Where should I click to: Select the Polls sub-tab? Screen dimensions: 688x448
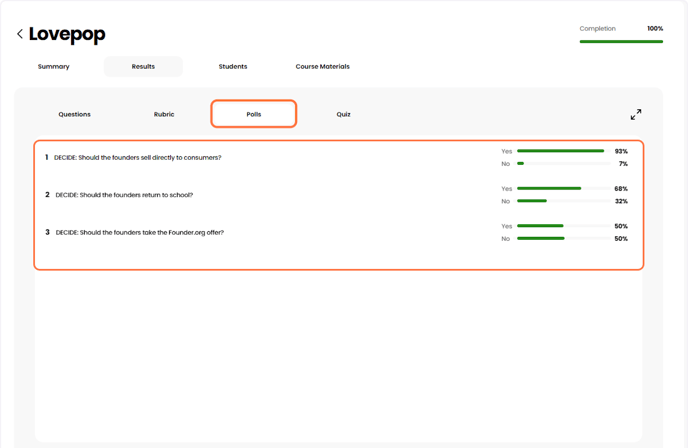point(254,114)
